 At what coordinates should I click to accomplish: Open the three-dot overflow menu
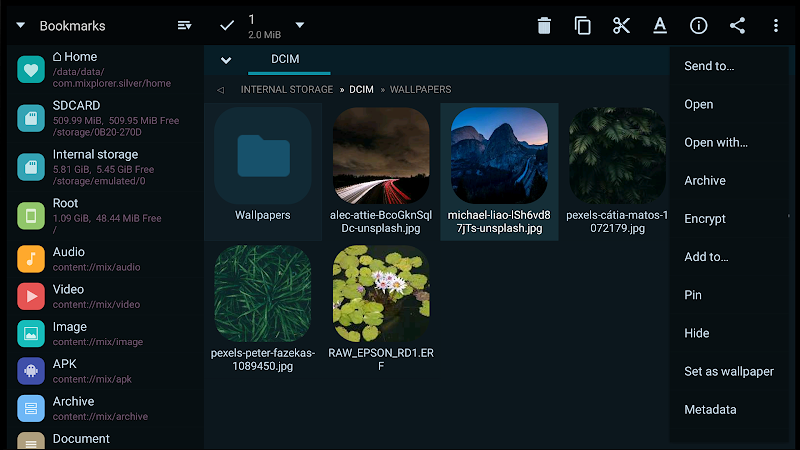point(776,26)
